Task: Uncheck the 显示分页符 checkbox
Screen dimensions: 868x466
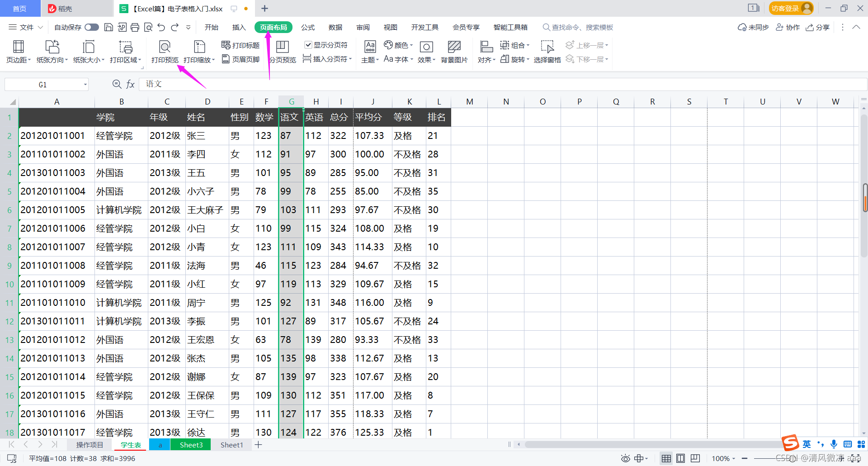Action: point(308,45)
